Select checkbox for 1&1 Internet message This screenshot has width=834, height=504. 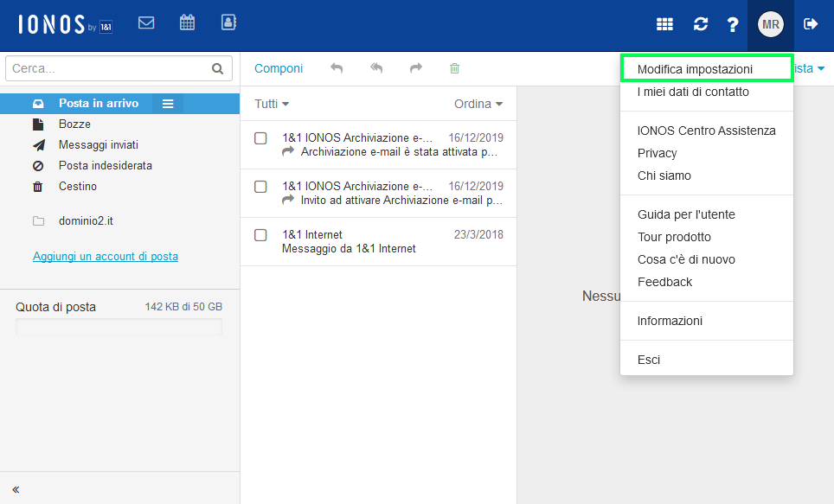coord(260,235)
